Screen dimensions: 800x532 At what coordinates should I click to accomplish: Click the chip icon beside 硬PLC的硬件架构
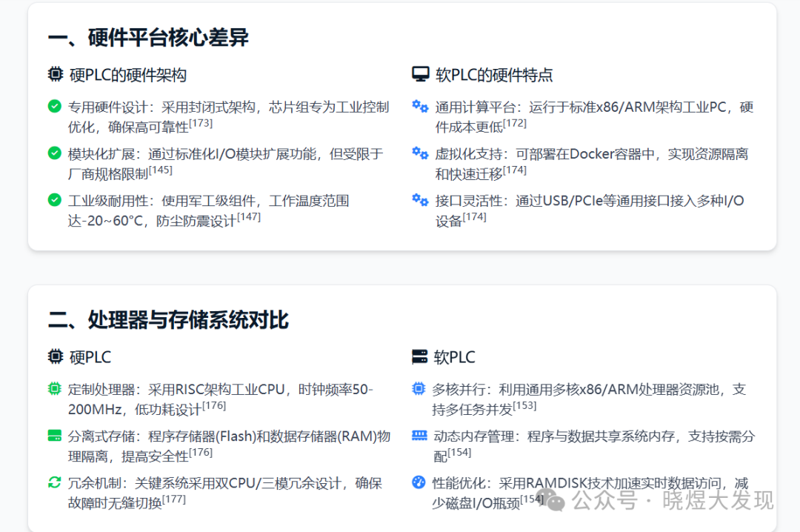coord(55,75)
